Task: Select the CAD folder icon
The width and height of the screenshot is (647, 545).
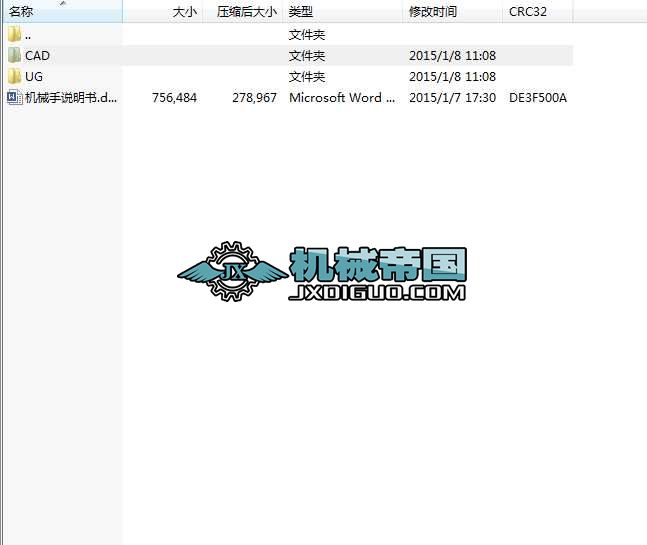Action: tap(14, 55)
